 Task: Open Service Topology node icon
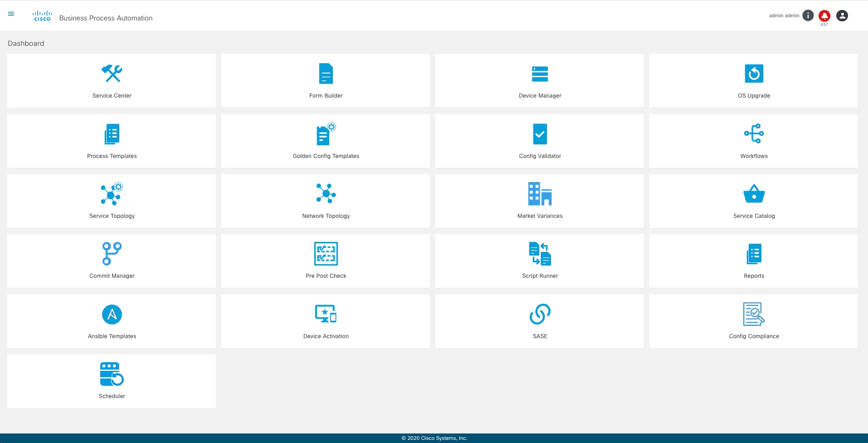coord(112,194)
